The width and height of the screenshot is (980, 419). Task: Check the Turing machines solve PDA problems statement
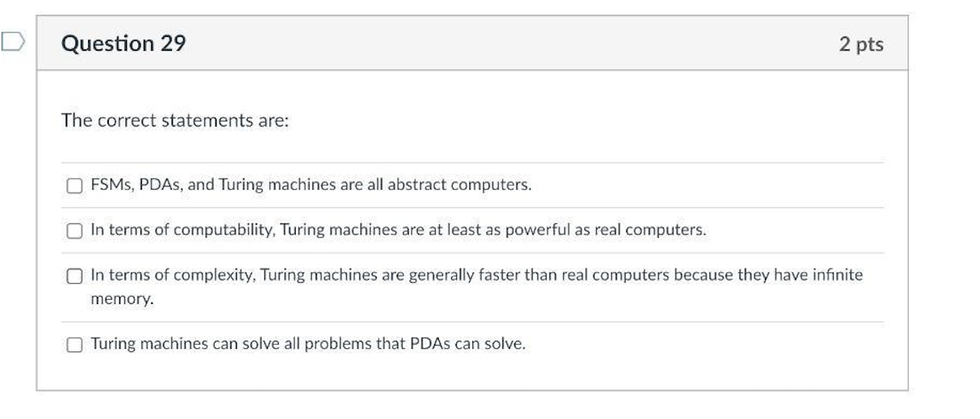[x=74, y=343]
